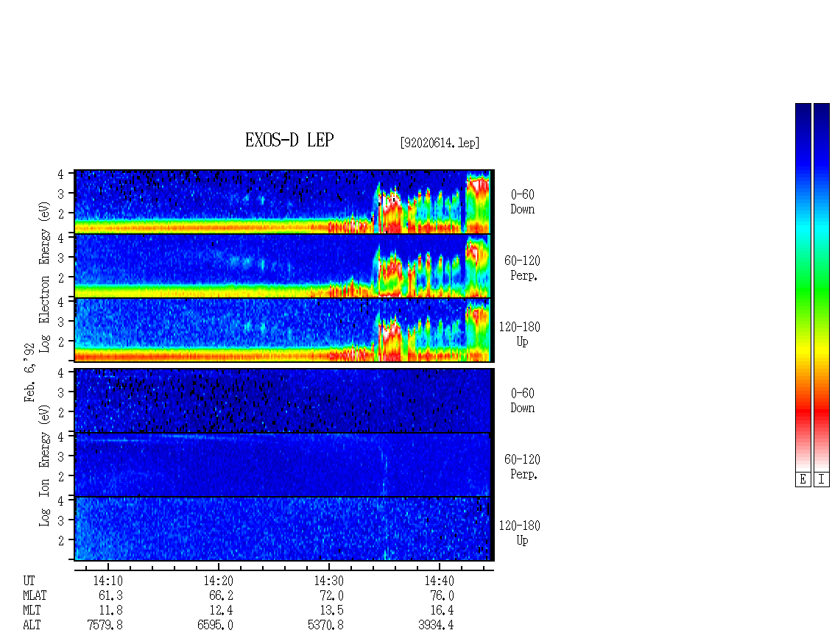Select the [92020614.lep] file name label
Viewport: 832px width, 644px height.
[440, 143]
